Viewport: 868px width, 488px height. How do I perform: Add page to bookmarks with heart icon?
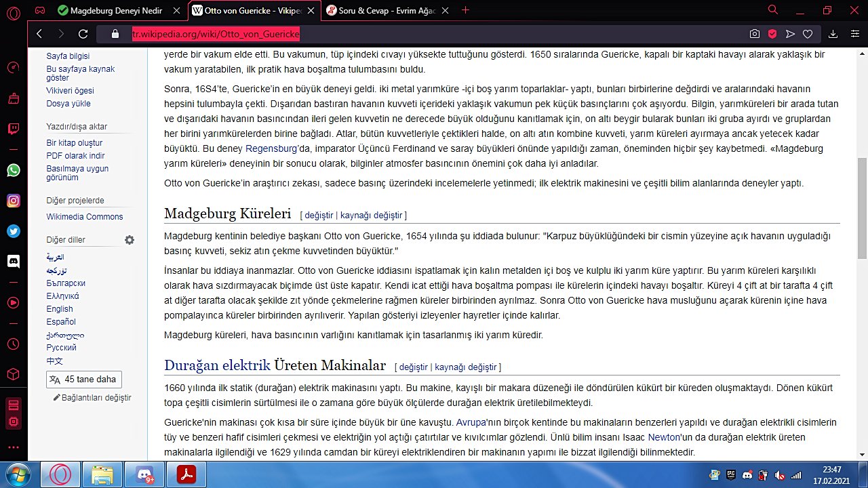[808, 34]
